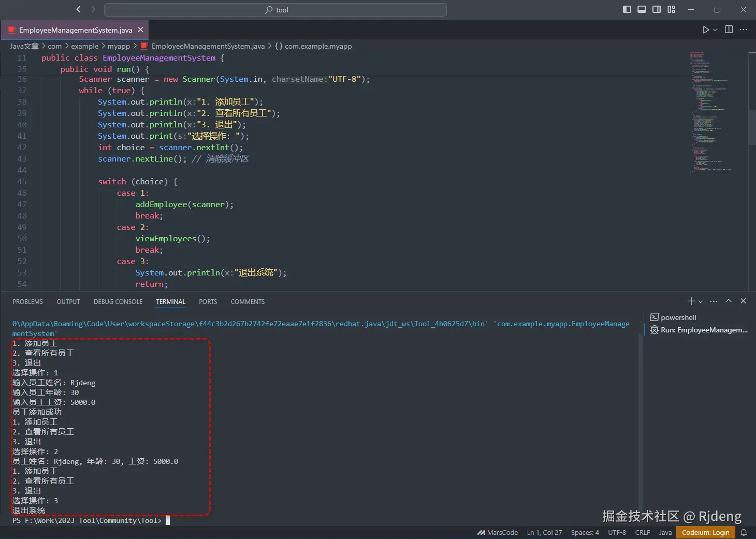This screenshot has width=756, height=539.
Task: Open the launch profile dropdown chevron
Action: tap(701, 301)
